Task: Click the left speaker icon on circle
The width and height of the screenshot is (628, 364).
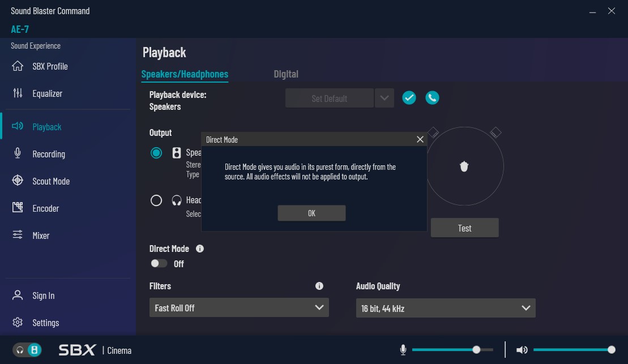Action: (x=433, y=132)
